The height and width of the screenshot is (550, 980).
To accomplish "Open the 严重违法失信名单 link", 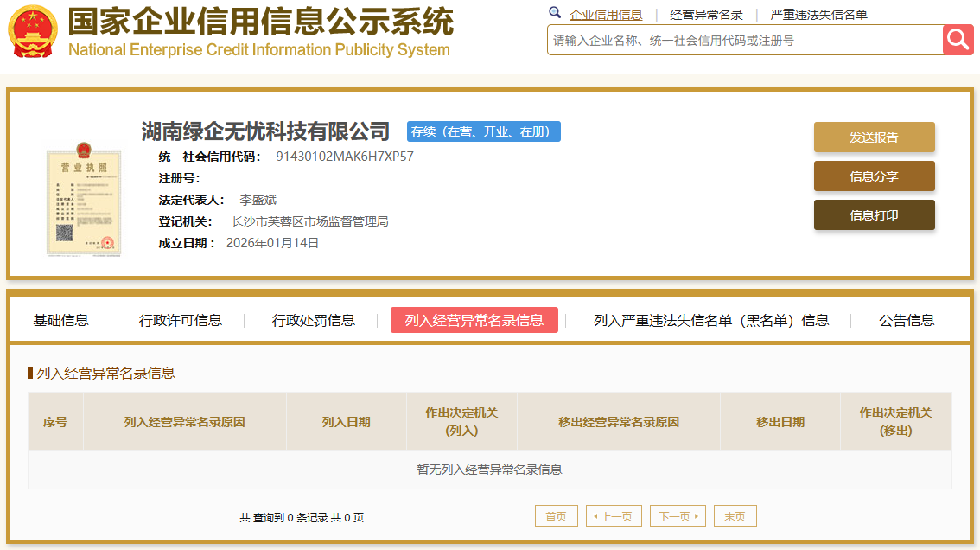I will (x=818, y=14).
